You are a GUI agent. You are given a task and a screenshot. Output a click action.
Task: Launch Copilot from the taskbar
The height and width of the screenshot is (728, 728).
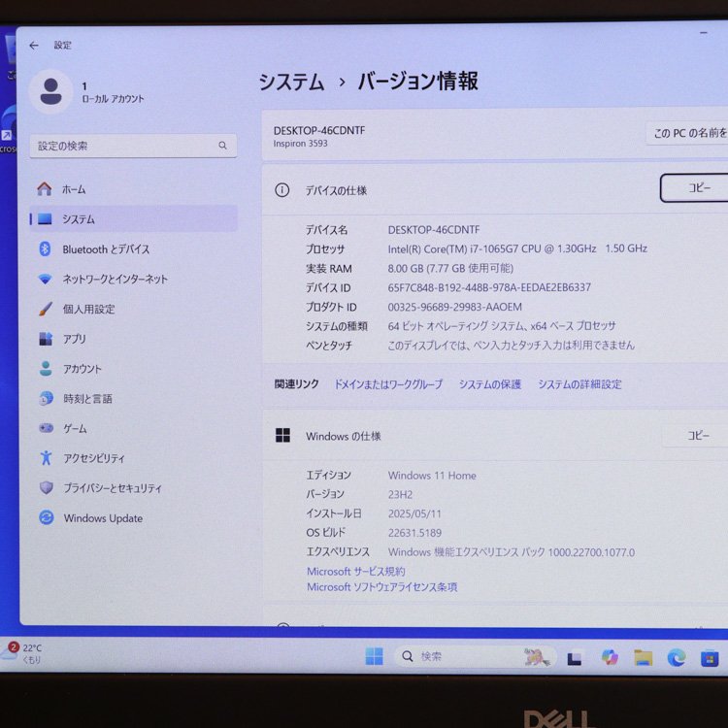tap(610, 657)
